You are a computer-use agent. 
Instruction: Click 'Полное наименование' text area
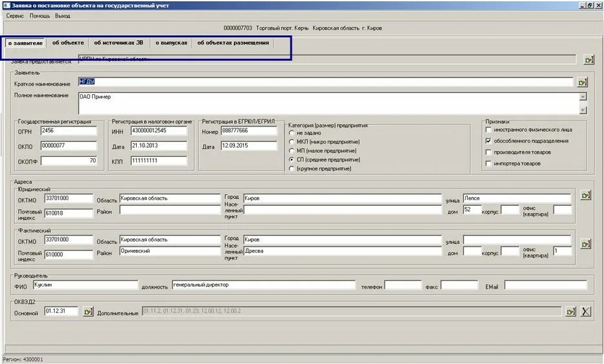(329, 103)
